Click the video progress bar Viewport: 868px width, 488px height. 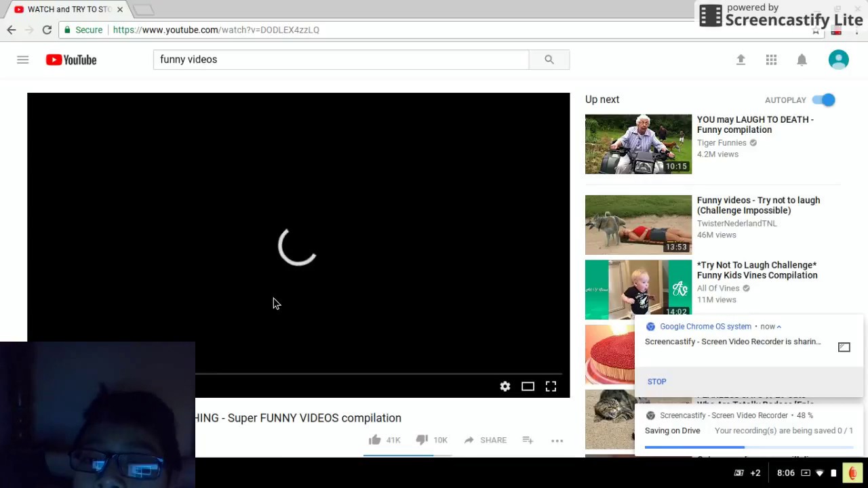pyautogui.click(x=382, y=373)
